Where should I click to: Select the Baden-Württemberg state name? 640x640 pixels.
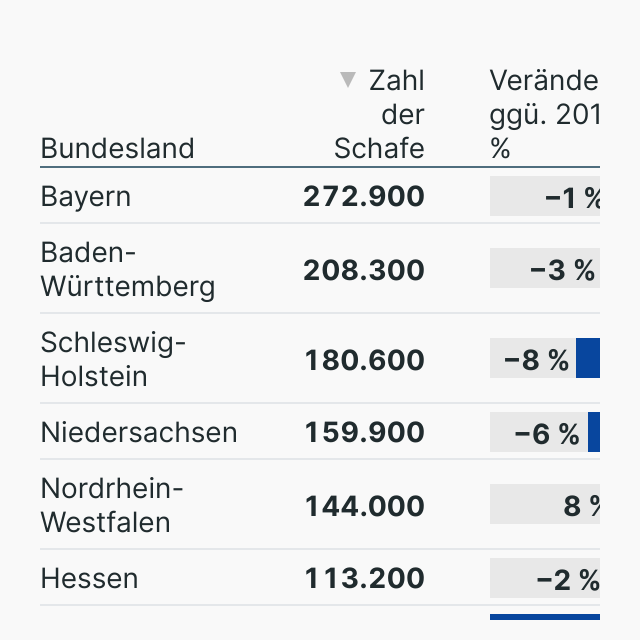127,270
